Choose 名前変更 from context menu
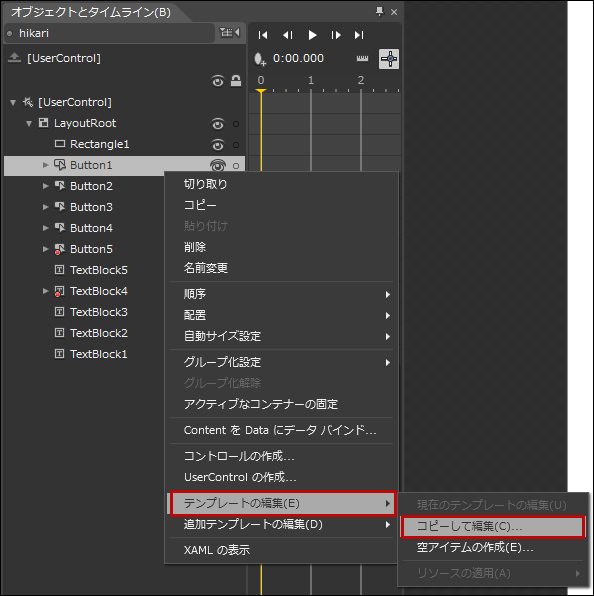594x596 pixels. pyautogui.click(x=282, y=268)
